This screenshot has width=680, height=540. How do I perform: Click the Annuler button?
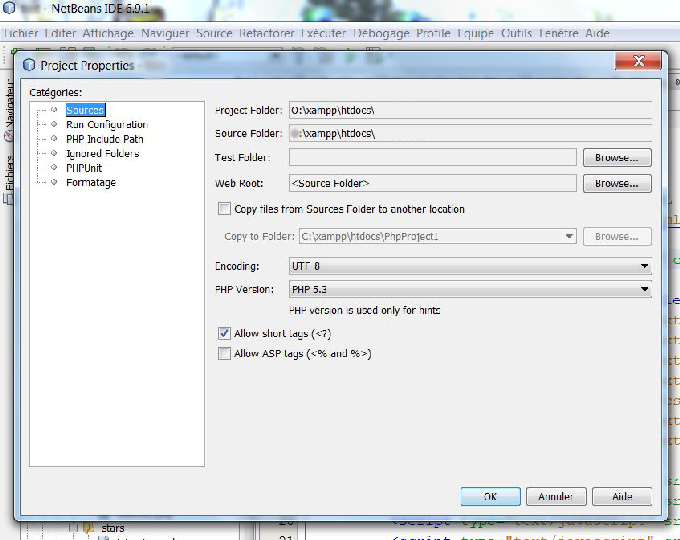coord(556,496)
